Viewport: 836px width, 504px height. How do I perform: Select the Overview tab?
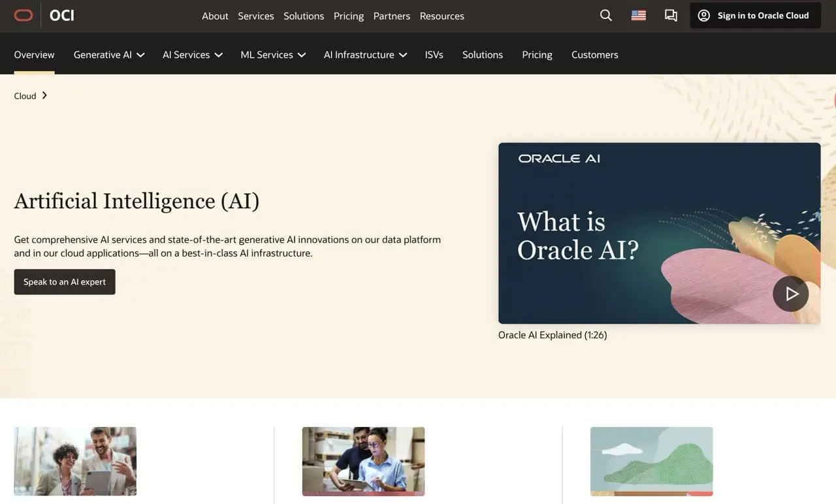[34, 55]
